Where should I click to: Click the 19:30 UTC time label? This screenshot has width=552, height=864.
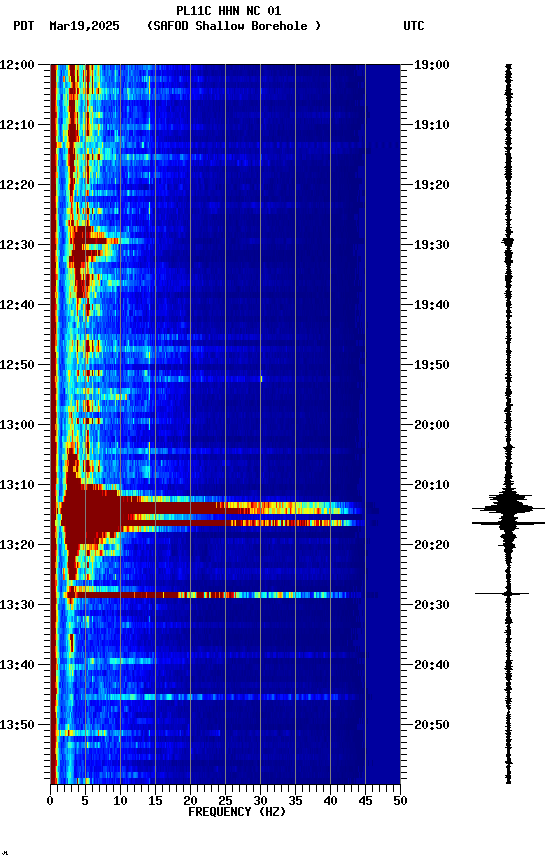(x=432, y=245)
